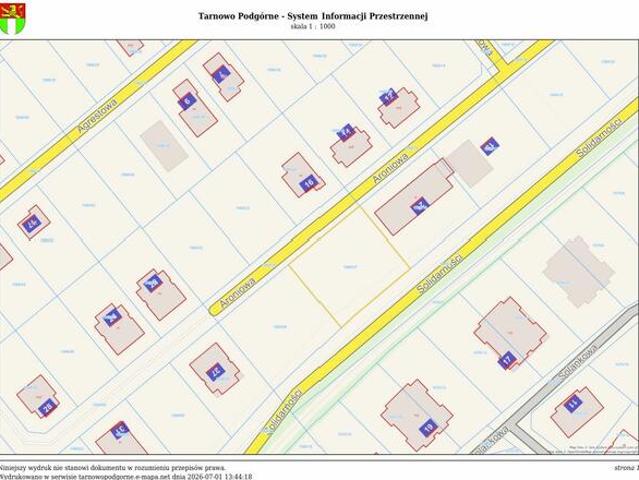
Task: Select address marker number 19
Action: tap(428, 428)
